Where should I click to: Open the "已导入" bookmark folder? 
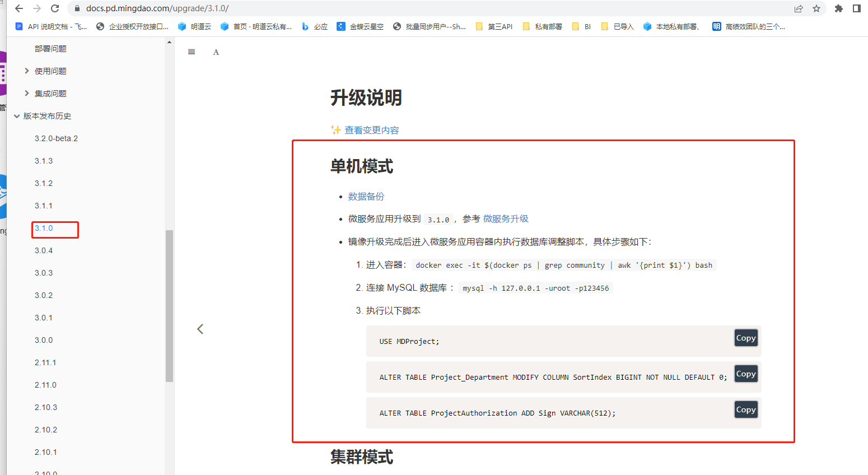617,26
